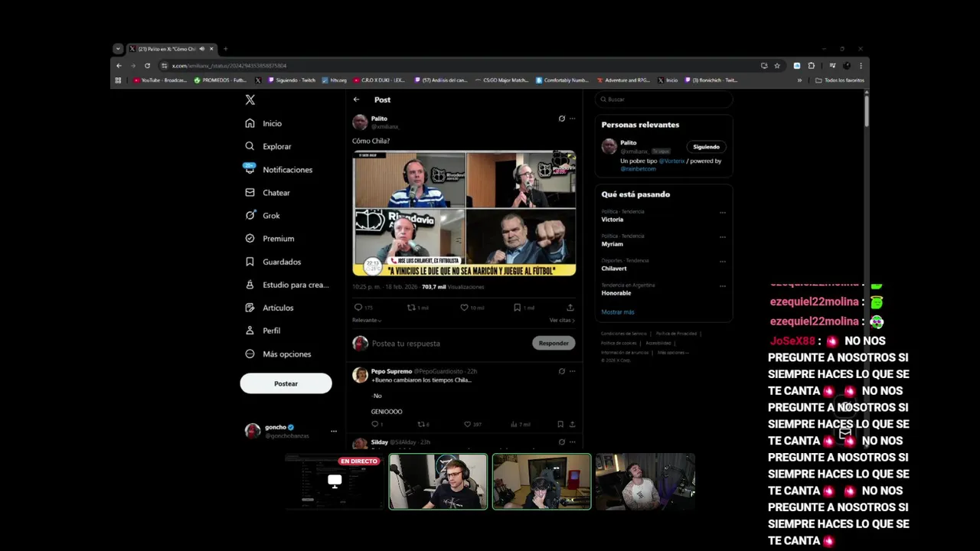
Task: Open Siguiendo - Twitch bookmark
Action: point(291,80)
